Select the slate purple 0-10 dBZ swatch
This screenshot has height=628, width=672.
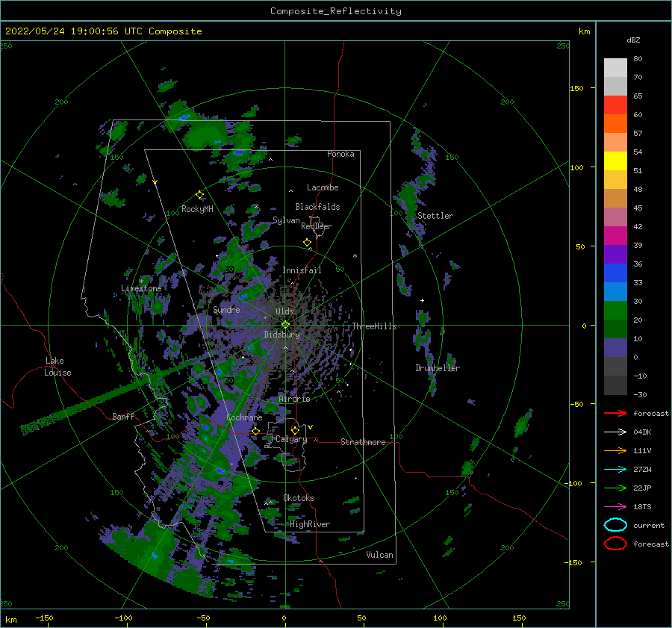point(615,348)
